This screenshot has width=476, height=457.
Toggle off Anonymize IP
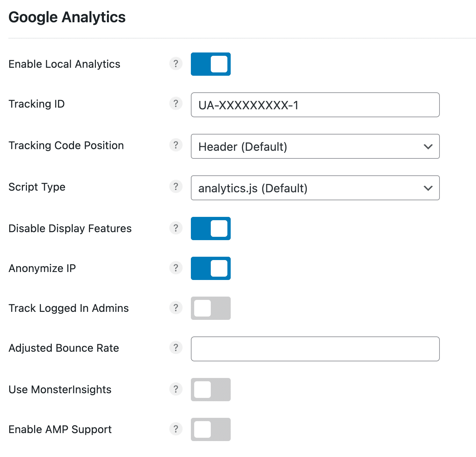[x=210, y=268]
